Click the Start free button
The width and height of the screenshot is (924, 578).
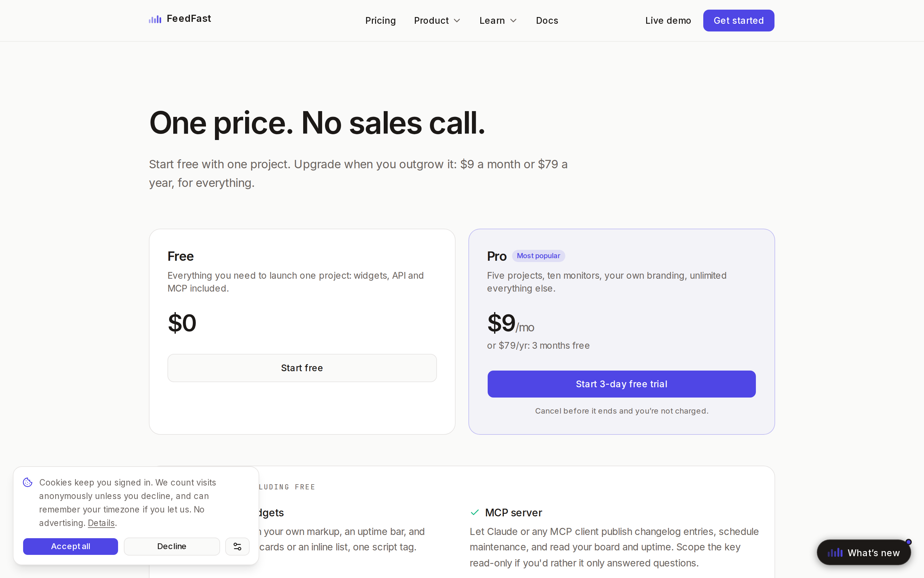(302, 368)
